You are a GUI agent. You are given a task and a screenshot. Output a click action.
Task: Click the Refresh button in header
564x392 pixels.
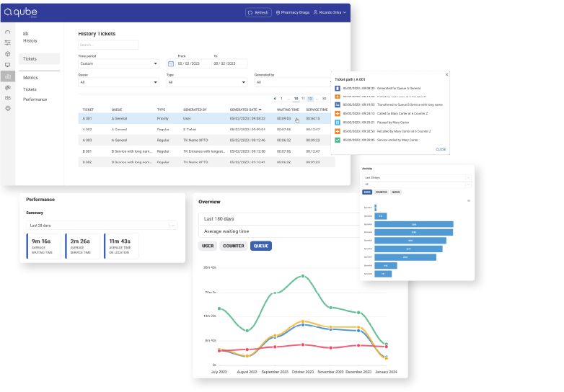pos(259,12)
